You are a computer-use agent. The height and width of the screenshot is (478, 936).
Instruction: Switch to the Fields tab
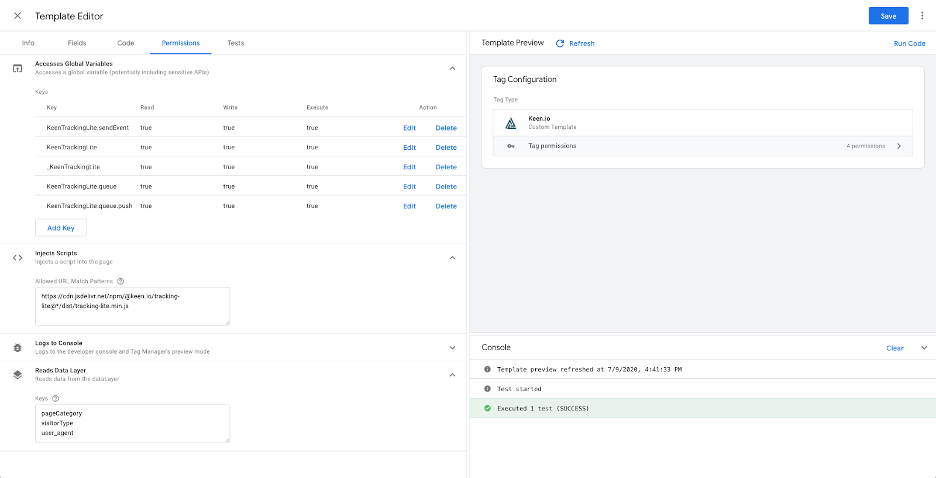click(x=76, y=43)
